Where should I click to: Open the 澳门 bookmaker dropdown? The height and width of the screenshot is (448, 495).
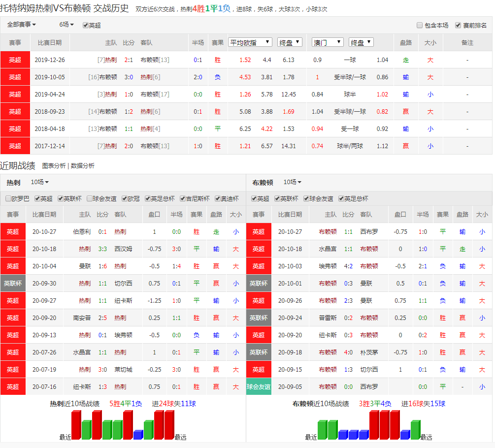tap(328, 42)
